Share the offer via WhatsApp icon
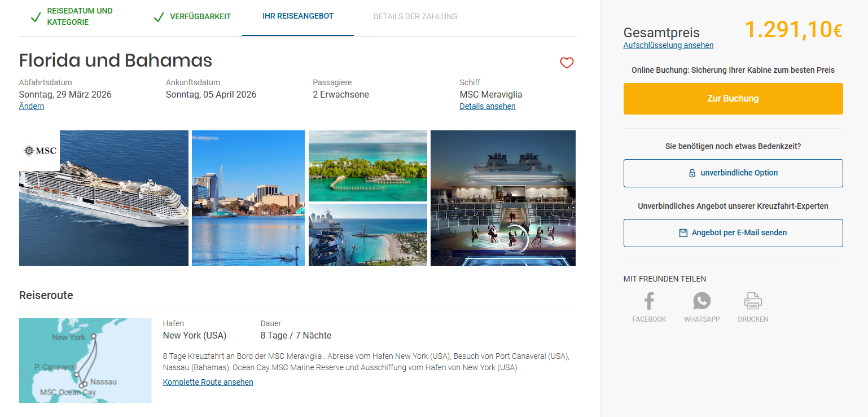 tap(702, 301)
